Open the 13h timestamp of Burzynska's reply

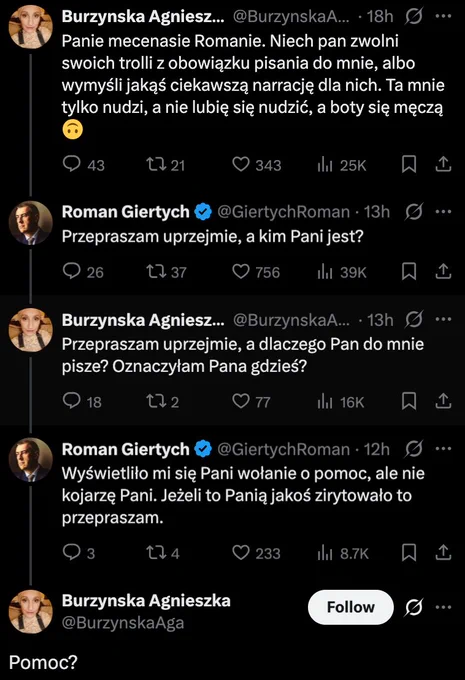point(380,320)
